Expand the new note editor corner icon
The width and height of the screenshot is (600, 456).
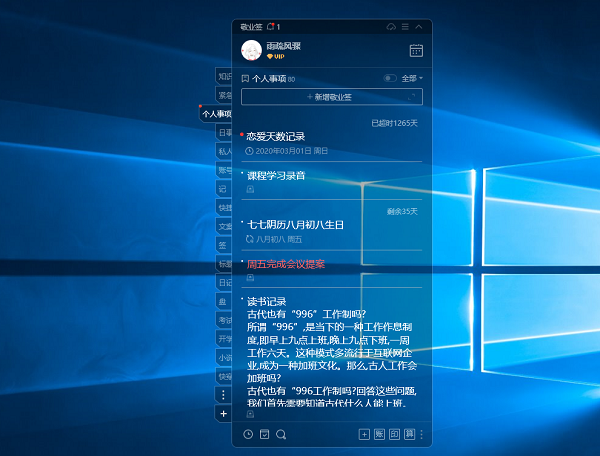pos(412,97)
